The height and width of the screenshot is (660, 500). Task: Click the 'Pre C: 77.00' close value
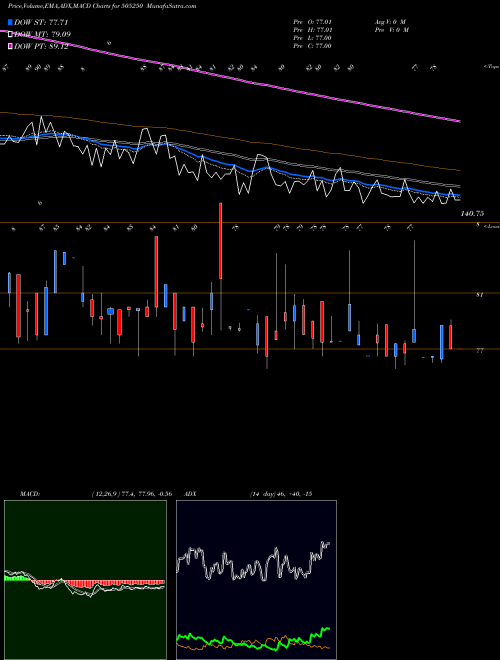pos(312,46)
